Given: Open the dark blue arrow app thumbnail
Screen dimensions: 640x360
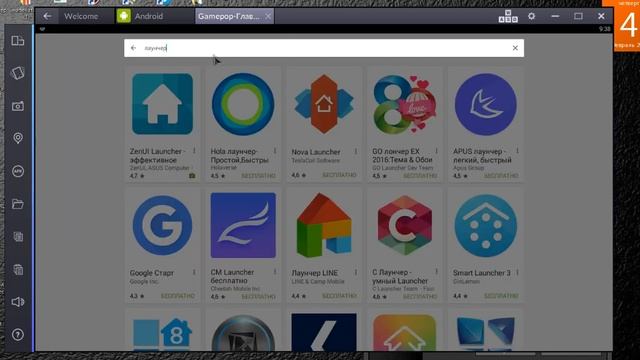Looking at the screenshot, I should click(x=324, y=333).
